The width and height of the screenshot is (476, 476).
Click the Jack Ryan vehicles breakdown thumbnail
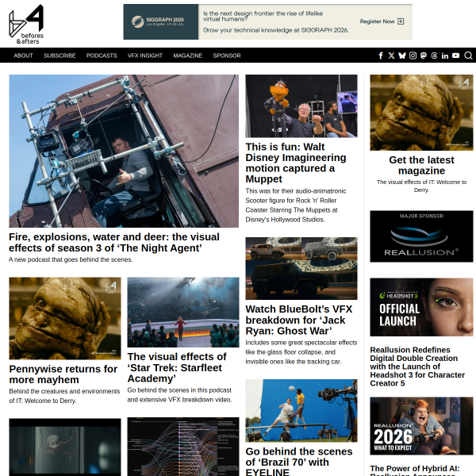coord(301,268)
